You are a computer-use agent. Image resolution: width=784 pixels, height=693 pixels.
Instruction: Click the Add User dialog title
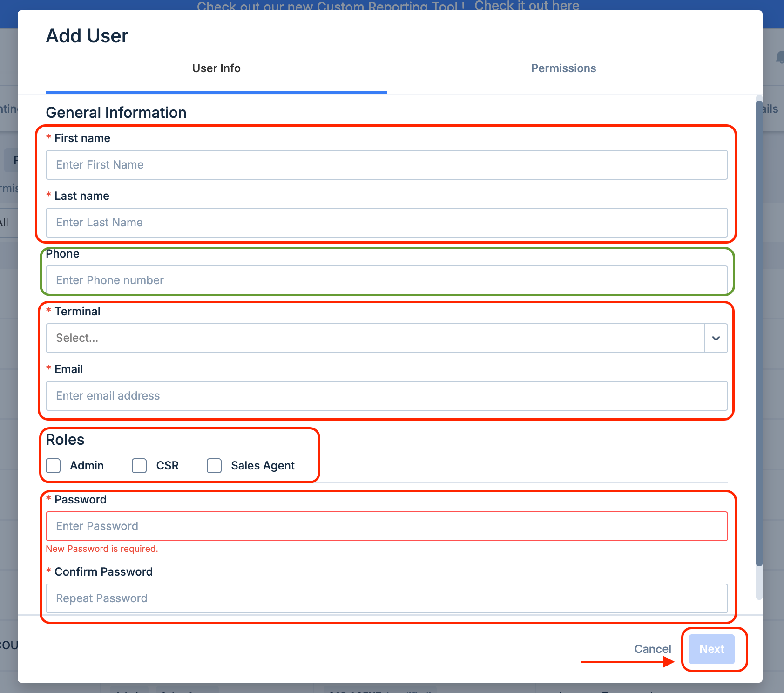point(87,36)
